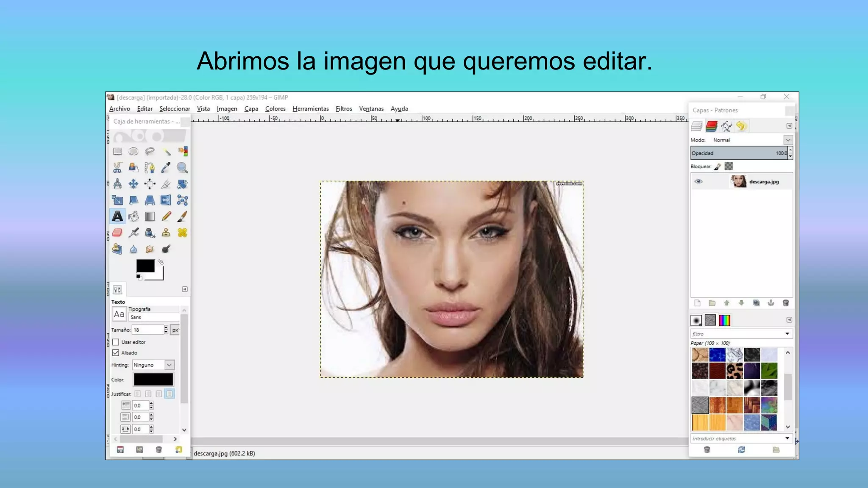Select the Eraser tool
Image resolution: width=868 pixels, height=488 pixels.
click(117, 233)
